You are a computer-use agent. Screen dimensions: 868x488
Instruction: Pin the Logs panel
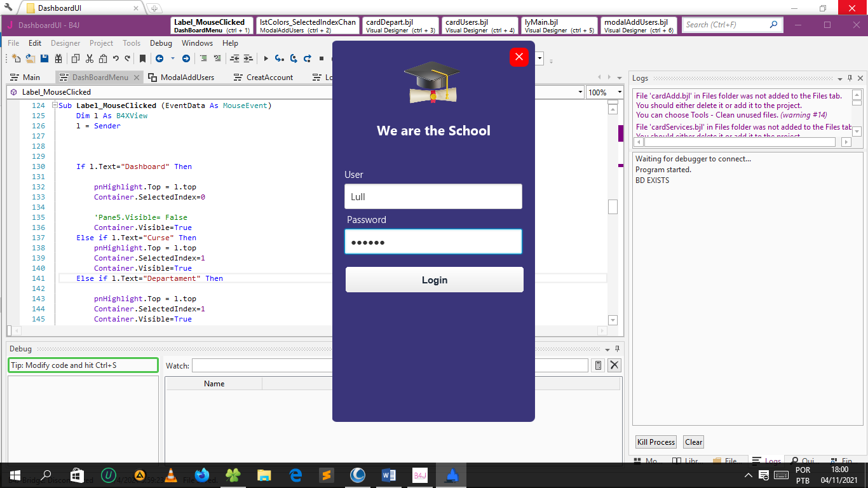[850, 78]
